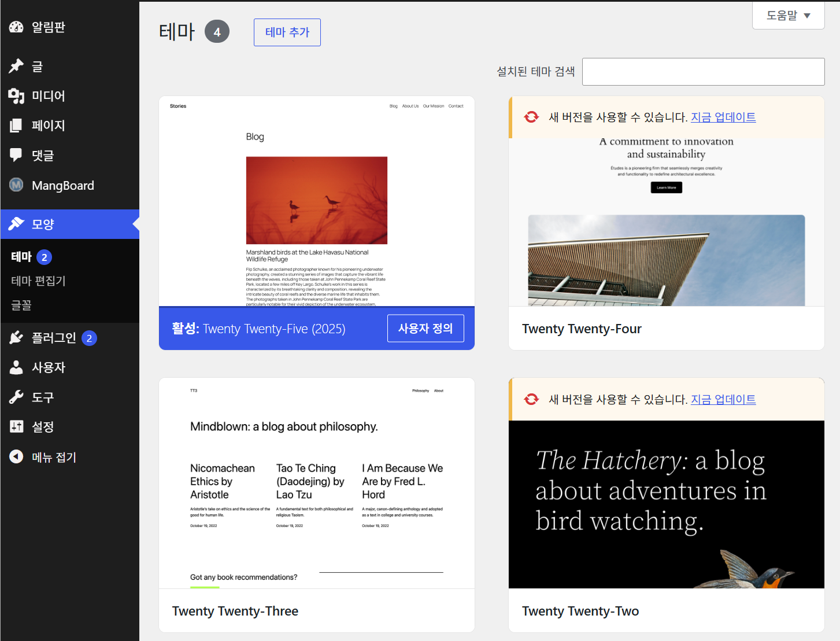Viewport: 840px width, 641px height.
Task: Click the 활성: Twenty Twenty-Five (2025) label
Action: [258, 329]
